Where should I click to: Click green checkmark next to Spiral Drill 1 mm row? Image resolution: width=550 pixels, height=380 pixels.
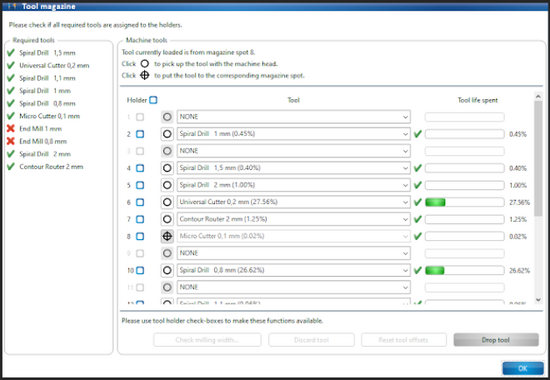[417, 134]
